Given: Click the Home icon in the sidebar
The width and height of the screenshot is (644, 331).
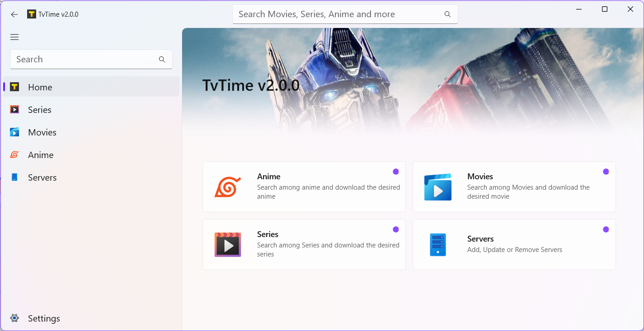Looking at the screenshot, I should tap(14, 87).
